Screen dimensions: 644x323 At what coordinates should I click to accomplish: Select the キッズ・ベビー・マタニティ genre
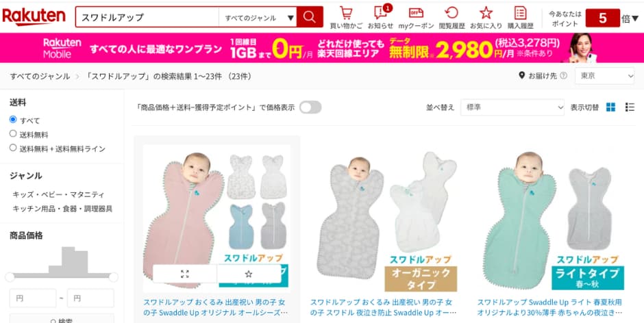[58, 194]
